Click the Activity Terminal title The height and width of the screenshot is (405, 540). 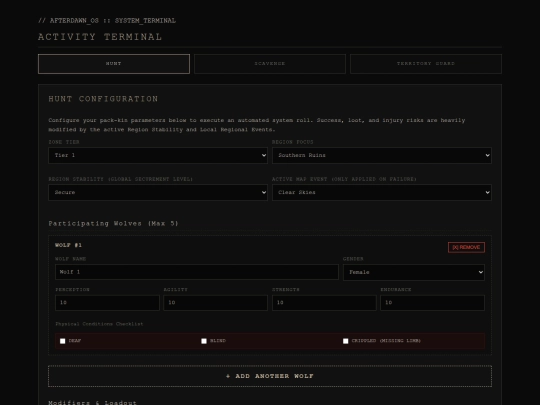pyautogui.click(x=100, y=37)
